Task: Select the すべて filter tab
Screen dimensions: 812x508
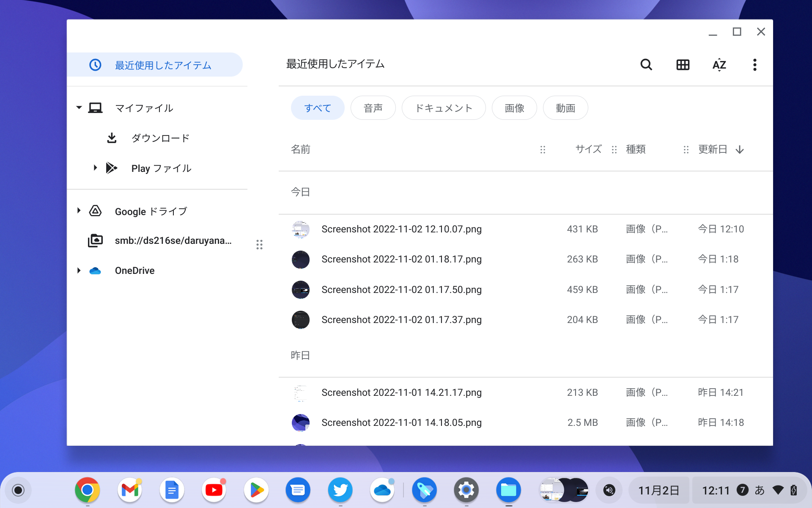Action: [318, 108]
